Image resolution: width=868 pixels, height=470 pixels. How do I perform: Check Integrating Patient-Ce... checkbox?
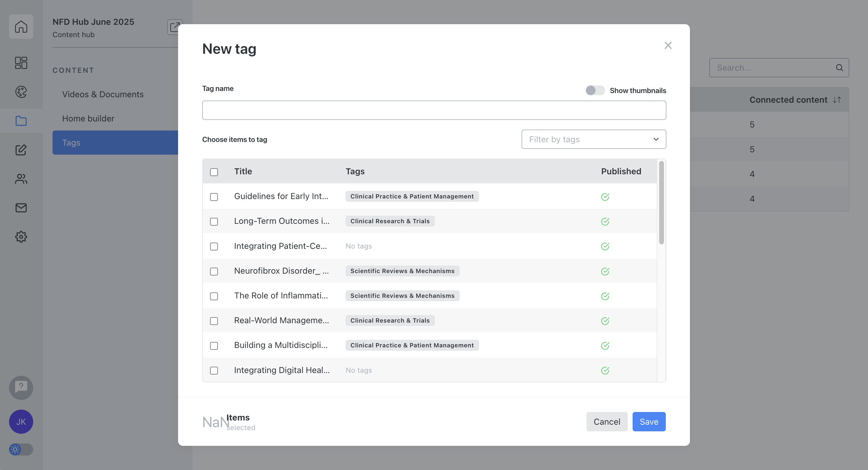pyautogui.click(x=214, y=246)
